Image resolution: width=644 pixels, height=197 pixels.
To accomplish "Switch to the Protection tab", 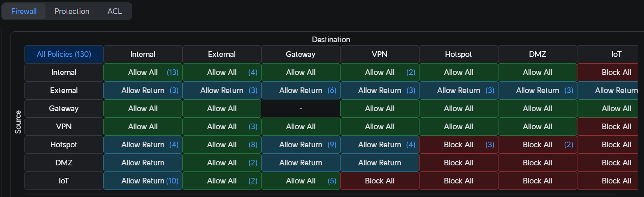I will [72, 11].
